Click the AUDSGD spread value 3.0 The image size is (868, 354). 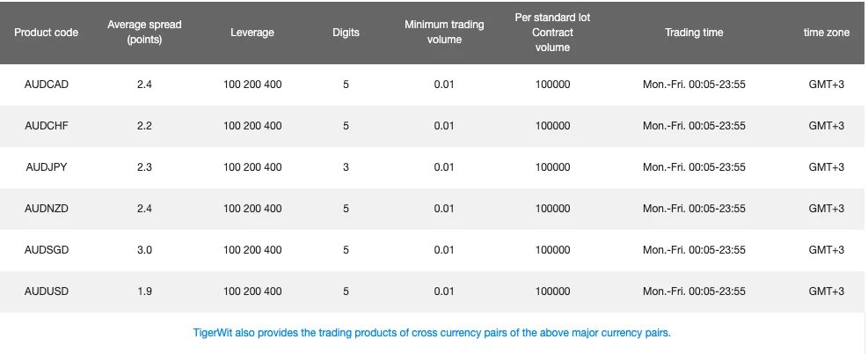click(x=144, y=250)
